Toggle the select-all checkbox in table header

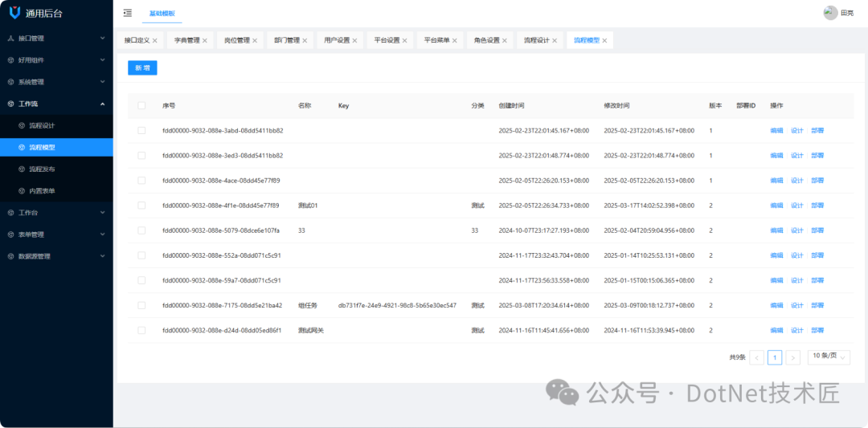pos(141,105)
